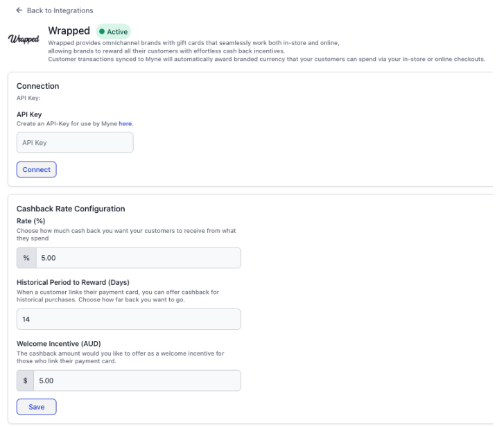This screenshot has width=504, height=427.
Task: Focus the API Key input field
Action: coord(75,143)
